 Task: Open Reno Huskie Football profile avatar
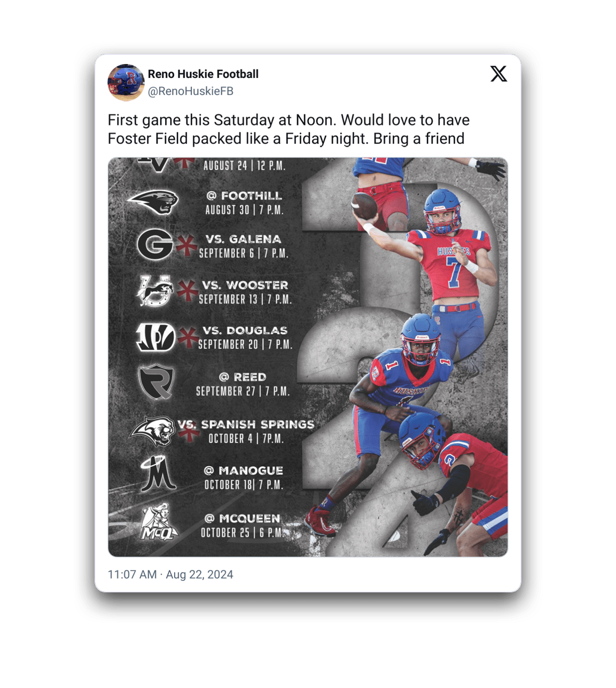[126, 83]
